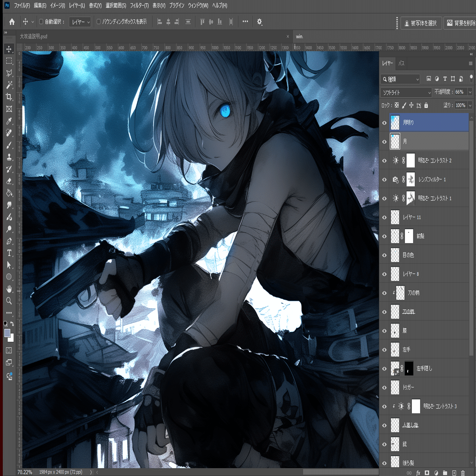
Task: Hide the 前髪 layer
Action: tap(384, 236)
